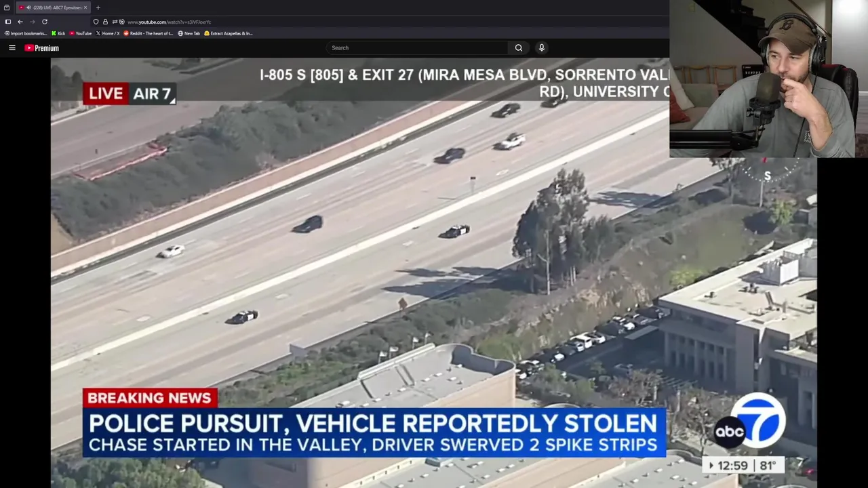868x488 pixels.
Task: Open the Home / X bookmark
Action: (108, 33)
